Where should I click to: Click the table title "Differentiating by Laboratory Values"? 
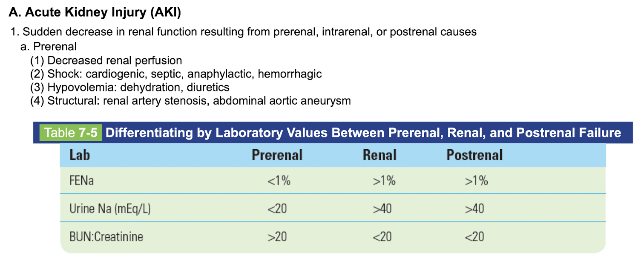click(363, 133)
